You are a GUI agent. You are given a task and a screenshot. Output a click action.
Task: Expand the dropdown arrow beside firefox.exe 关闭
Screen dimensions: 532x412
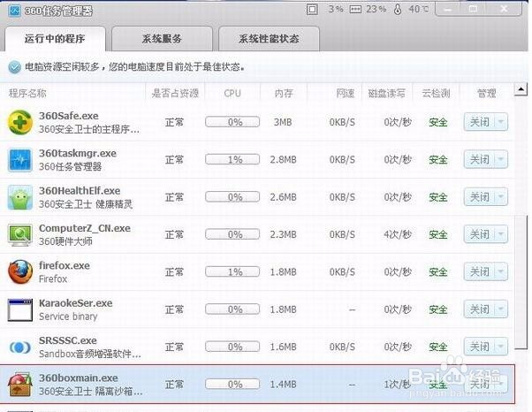pos(501,271)
